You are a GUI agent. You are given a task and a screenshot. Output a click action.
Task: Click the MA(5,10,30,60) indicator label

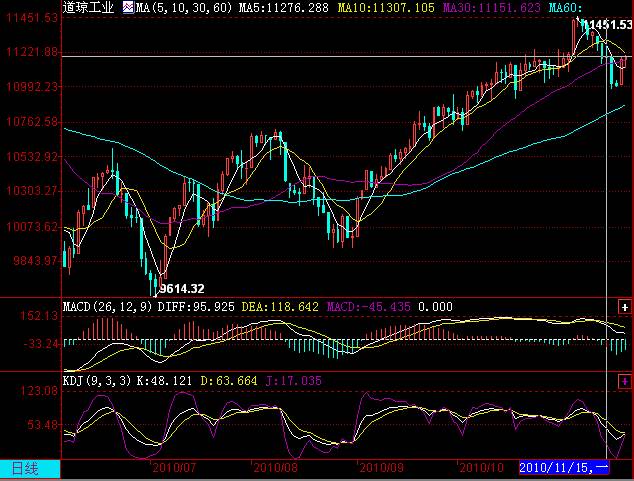[x=184, y=8]
